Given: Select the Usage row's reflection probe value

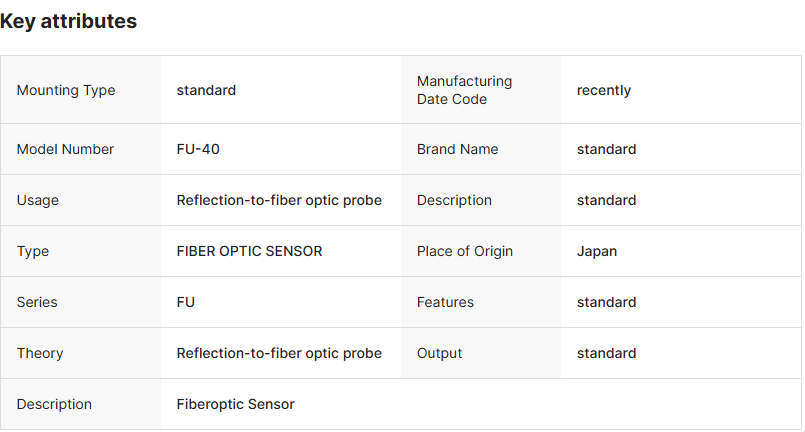Looking at the screenshot, I should click(x=279, y=200).
